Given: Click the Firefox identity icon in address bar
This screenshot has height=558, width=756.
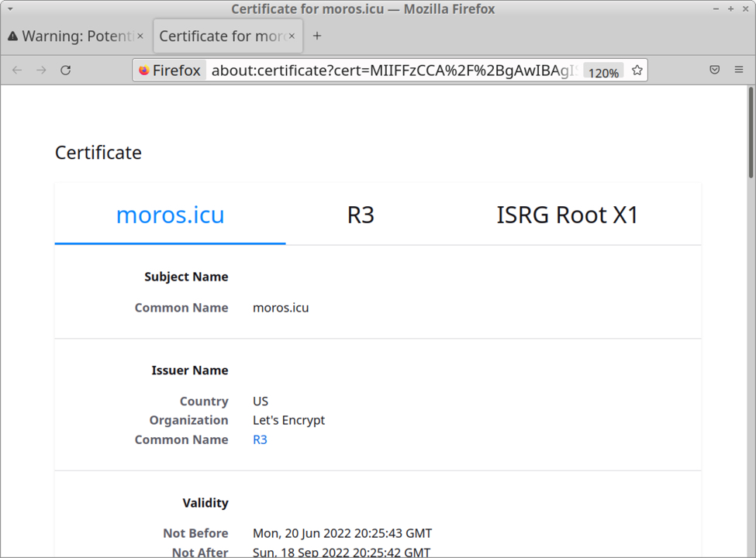Looking at the screenshot, I should 169,71.
